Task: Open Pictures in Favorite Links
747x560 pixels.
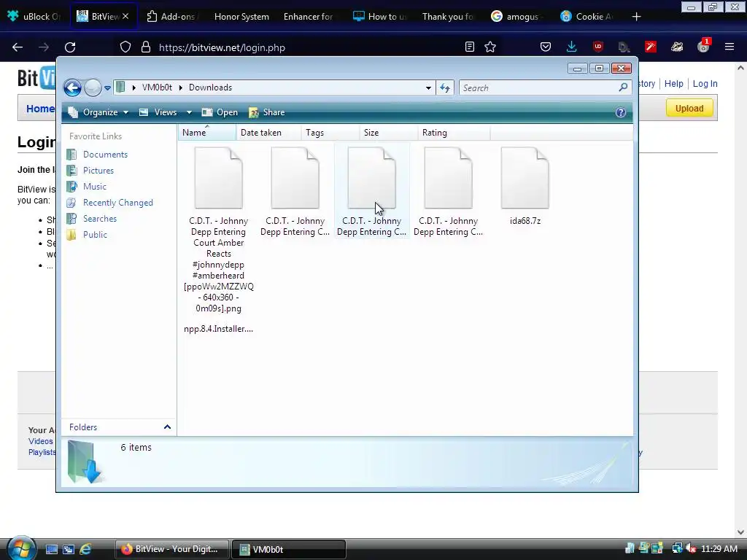Action: [98, 171]
